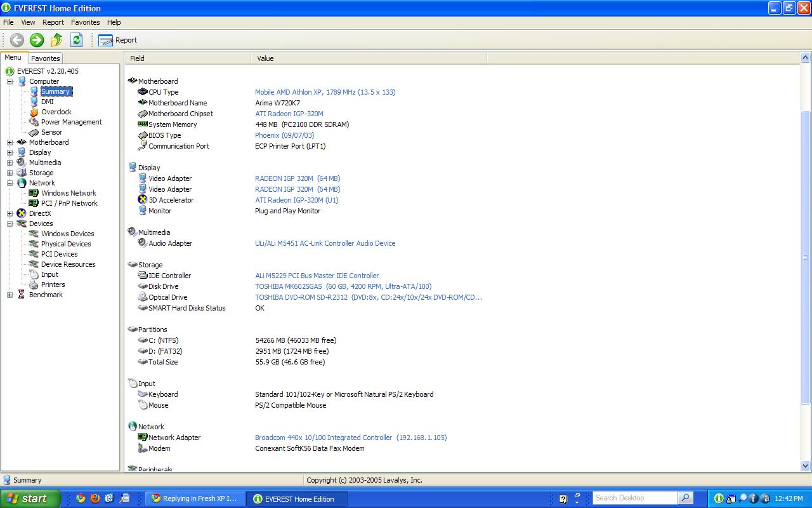Click the vertical scrollbar down arrow

(806, 466)
